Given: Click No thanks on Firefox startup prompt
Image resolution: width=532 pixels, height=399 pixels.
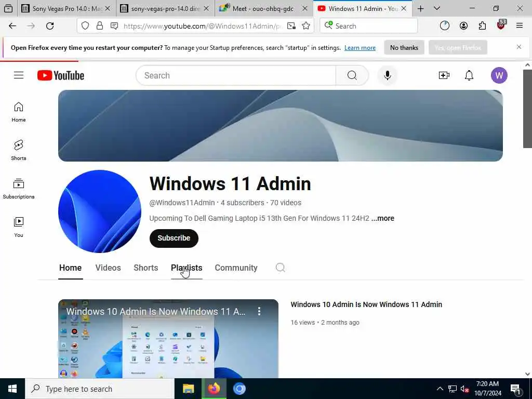Looking at the screenshot, I should pos(404,47).
